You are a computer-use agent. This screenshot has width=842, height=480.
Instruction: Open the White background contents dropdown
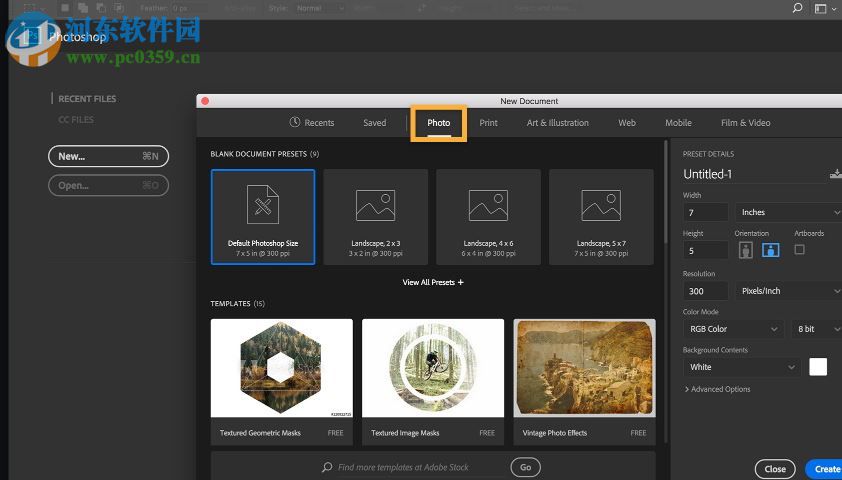[742, 367]
